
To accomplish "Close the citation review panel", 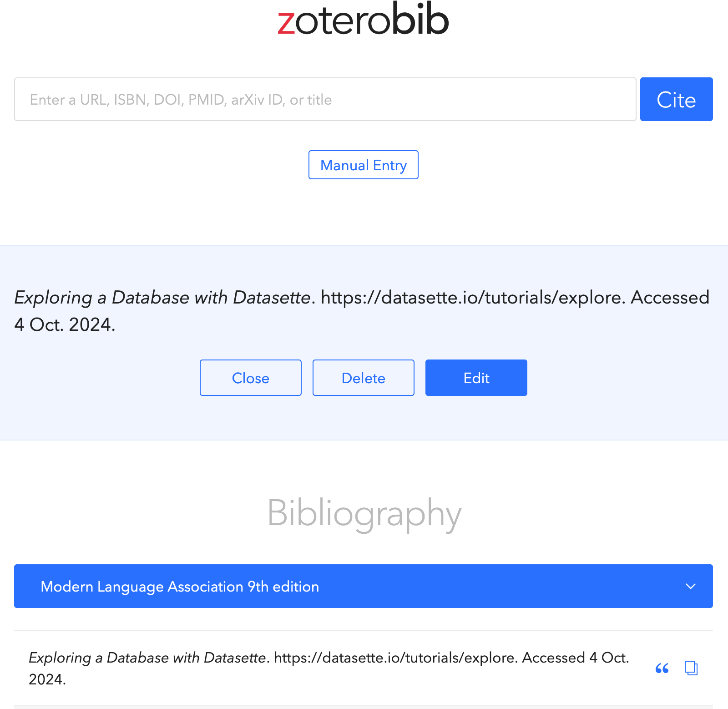I will [x=250, y=378].
